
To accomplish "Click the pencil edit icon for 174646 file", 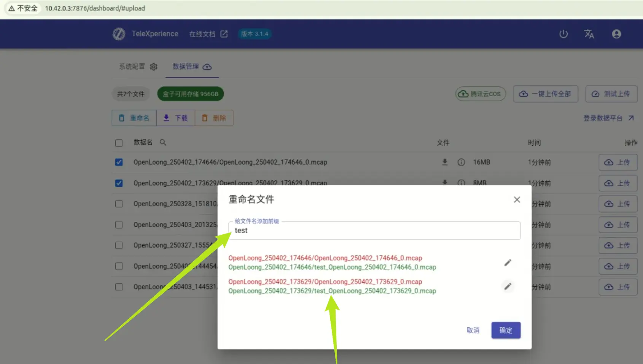I will coord(508,262).
